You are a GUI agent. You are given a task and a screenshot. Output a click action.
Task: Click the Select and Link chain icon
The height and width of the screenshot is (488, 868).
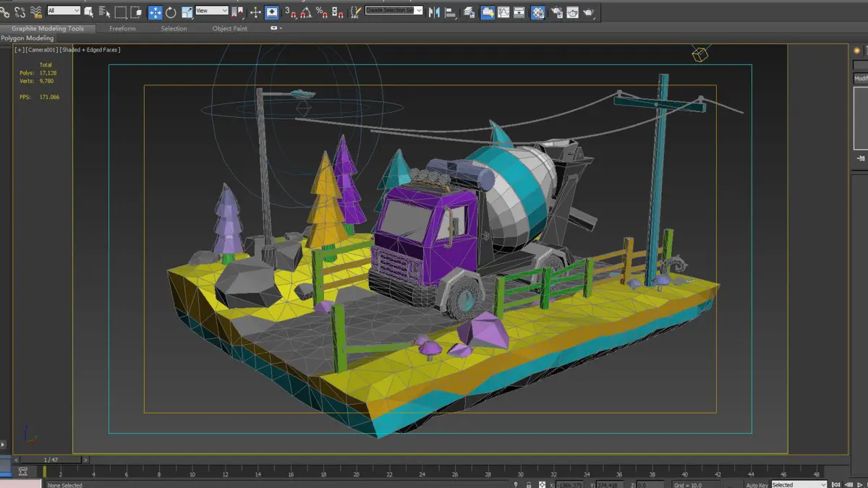pyautogui.click(x=4, y=12)
